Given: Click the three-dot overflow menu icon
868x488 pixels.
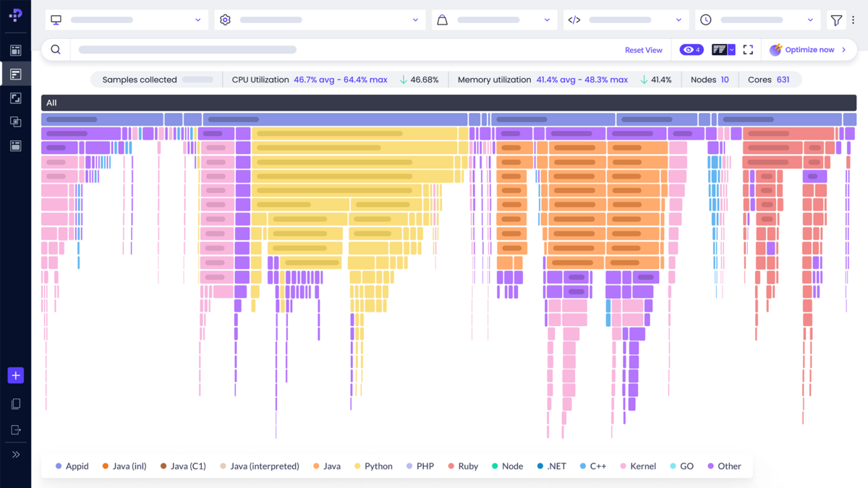Looking at the screenshot, I should pyautogui.click(x=854, y=20).
